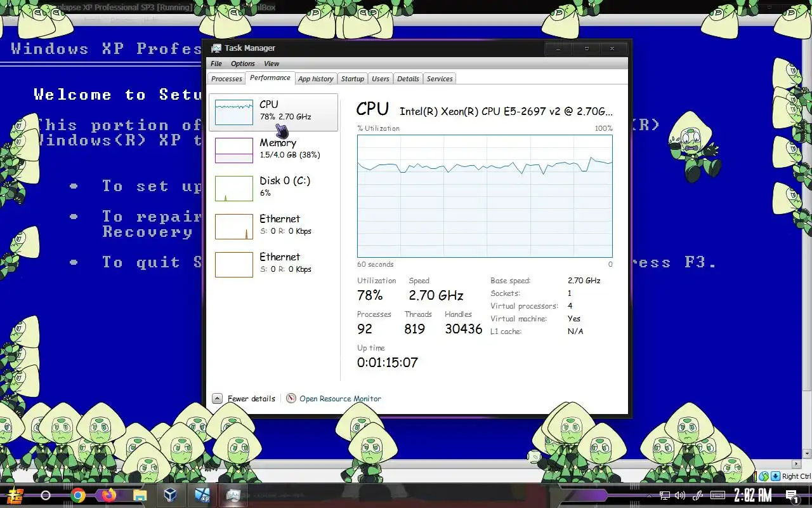Open the Start menu on the taskbar
This screenshot has height=508, width=812.
coord(15,495)
